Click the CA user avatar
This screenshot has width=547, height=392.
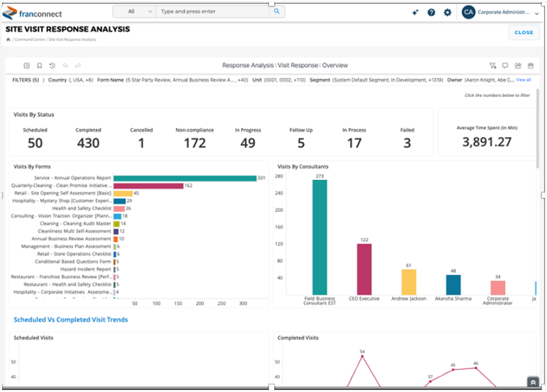tap(468, 12)
